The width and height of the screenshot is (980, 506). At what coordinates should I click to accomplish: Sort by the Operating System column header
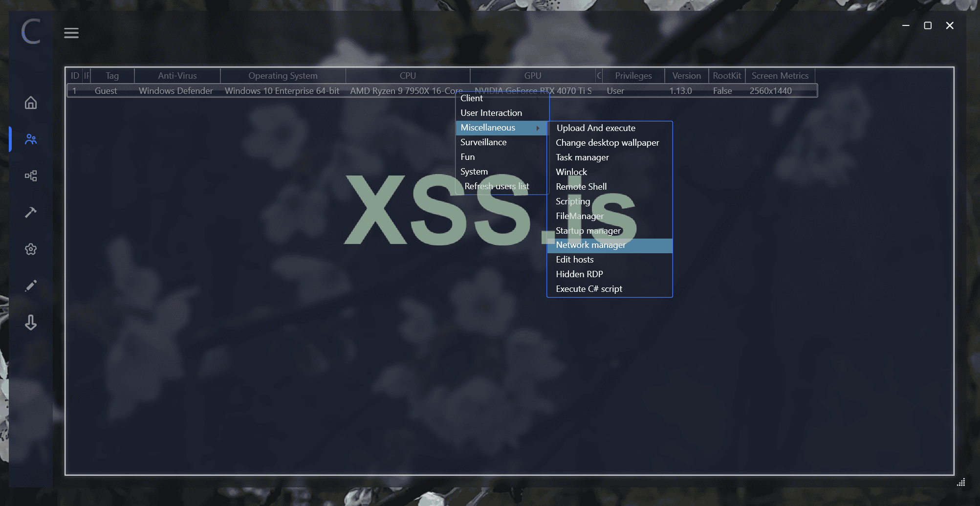283,76
